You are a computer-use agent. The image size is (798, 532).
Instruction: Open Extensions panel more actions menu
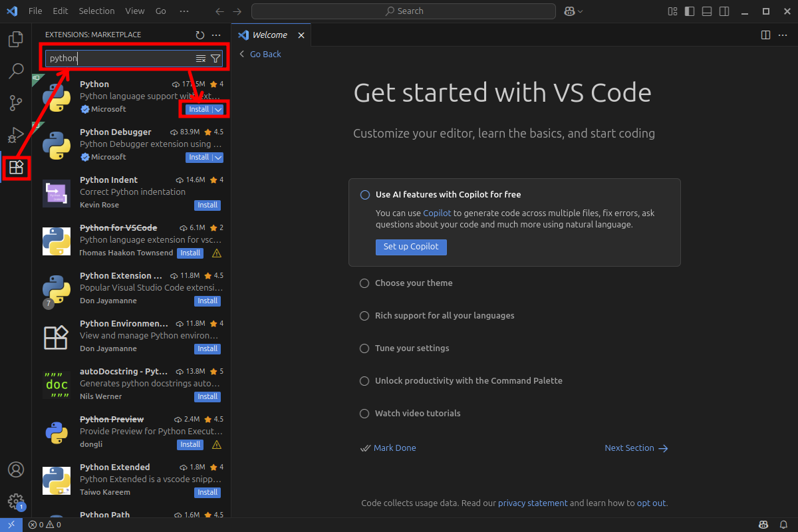(x=216, y=35)
